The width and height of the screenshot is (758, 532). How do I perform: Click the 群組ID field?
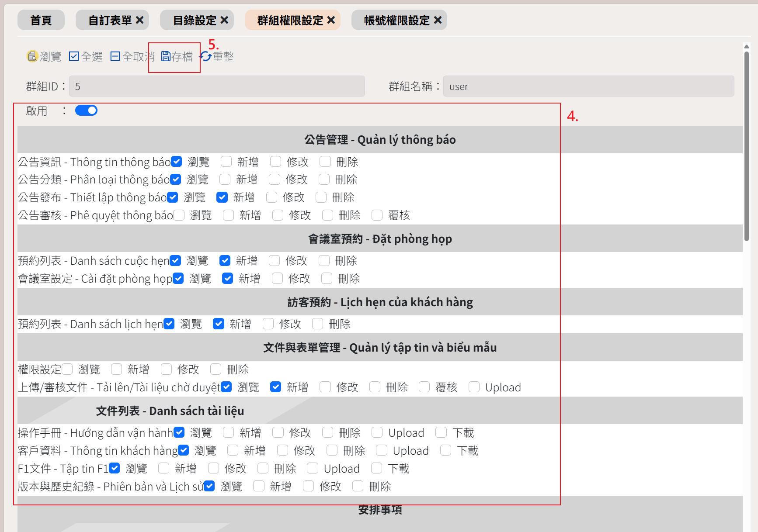click(x=217, y=86)
